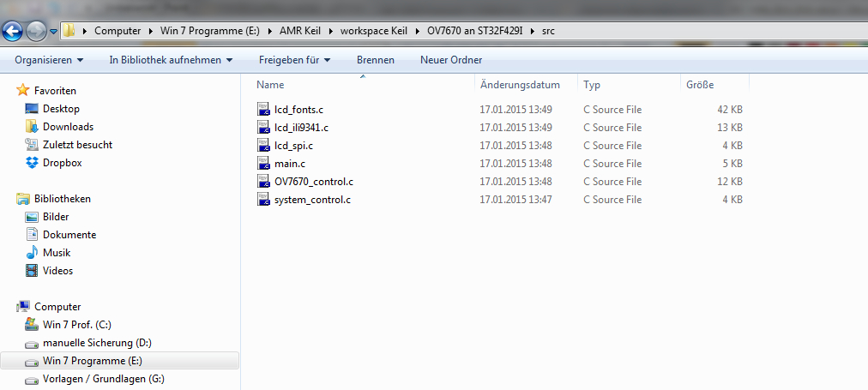
Task: Click the 13 KB size cell
Action: (730, 128)
